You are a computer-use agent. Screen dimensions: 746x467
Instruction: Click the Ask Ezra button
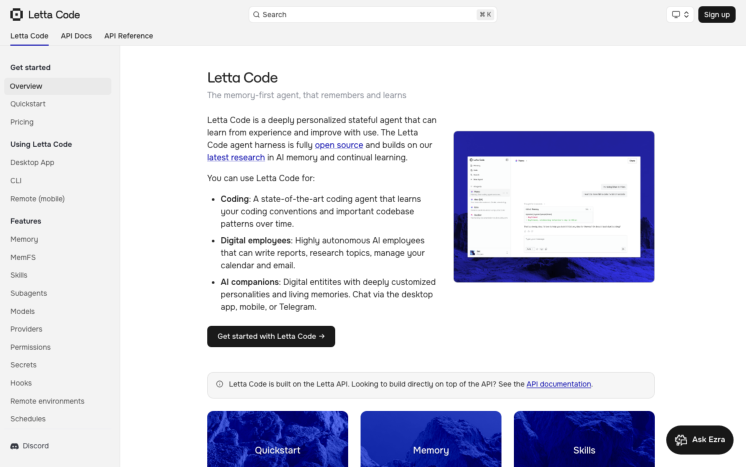pyautogui.click(x=699, y=440)
